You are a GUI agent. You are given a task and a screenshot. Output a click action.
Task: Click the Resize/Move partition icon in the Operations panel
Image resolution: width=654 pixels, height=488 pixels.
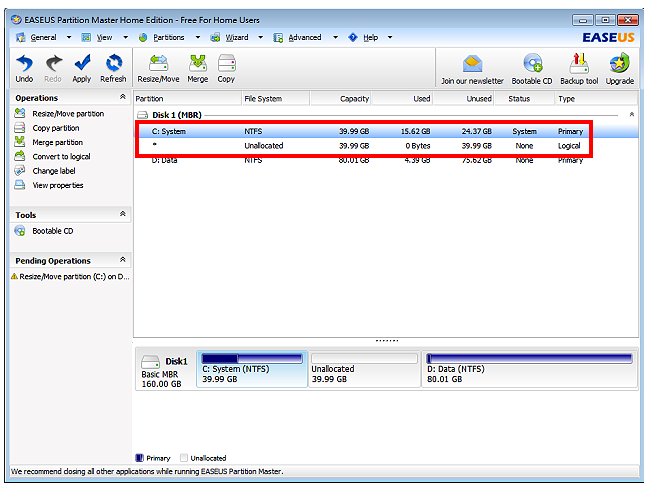pos(20,113)
